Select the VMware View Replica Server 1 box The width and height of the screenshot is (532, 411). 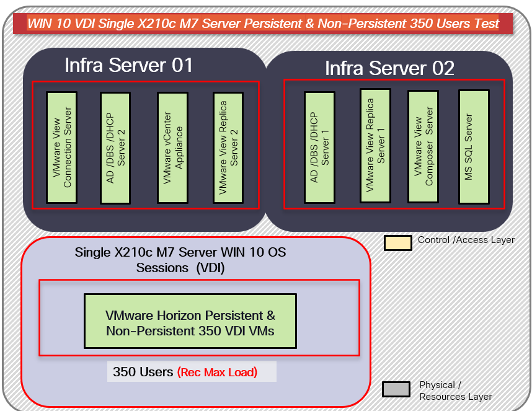click(x=375, y=146)
